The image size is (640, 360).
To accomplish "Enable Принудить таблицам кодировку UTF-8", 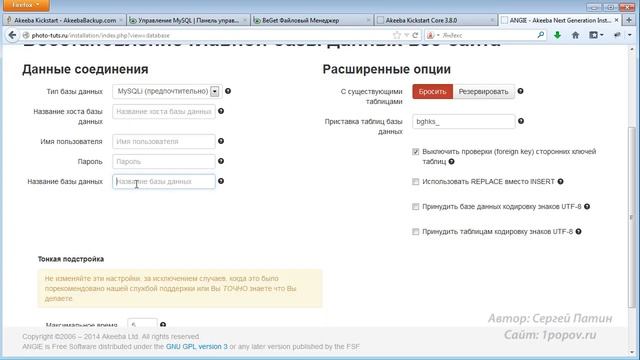I will click(416, 232).
